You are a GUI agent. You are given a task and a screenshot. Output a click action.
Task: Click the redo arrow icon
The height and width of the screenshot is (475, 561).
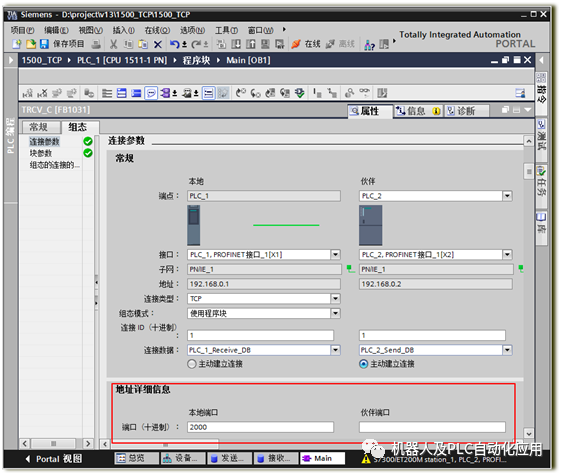pyautogui.click(x=196, y=44)
